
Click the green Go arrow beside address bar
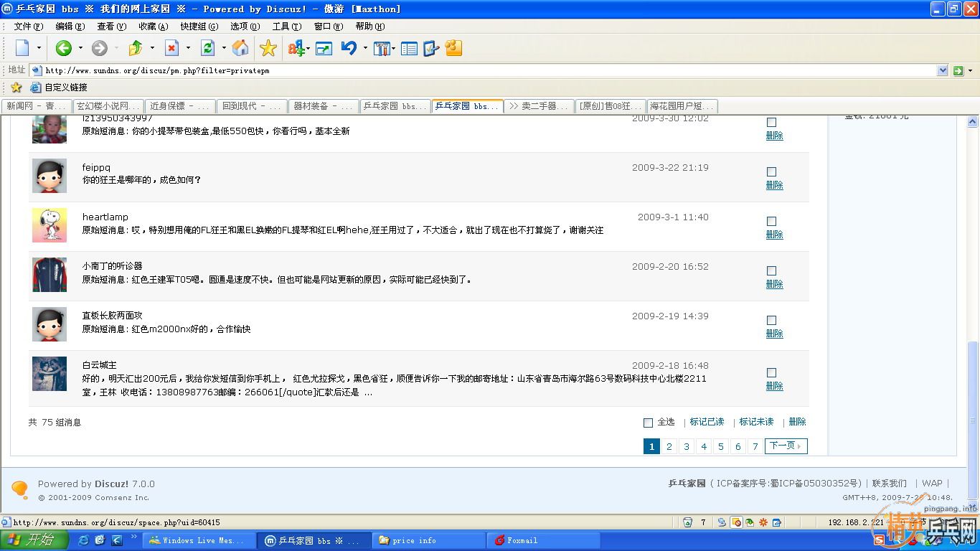[958, 70]
